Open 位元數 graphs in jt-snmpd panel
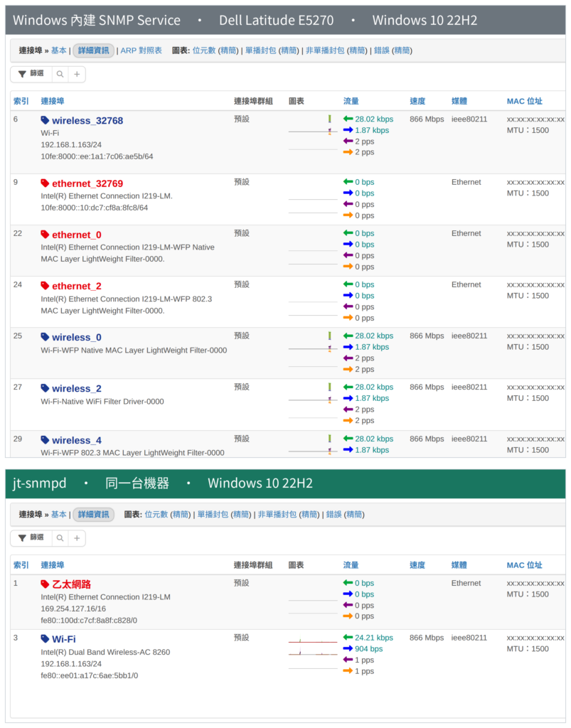571x728 pixels. [x=156, y=515]
